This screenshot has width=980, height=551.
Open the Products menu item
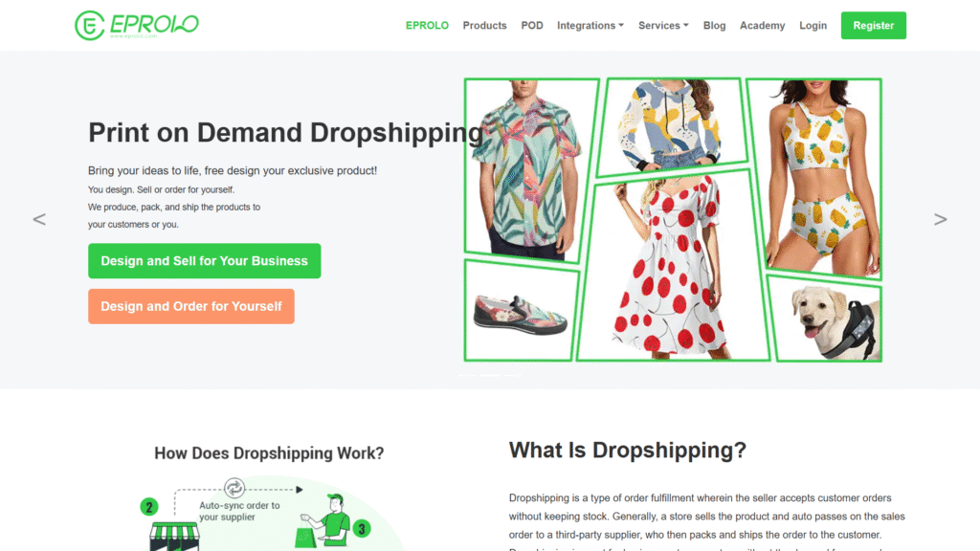click(484, 26)
